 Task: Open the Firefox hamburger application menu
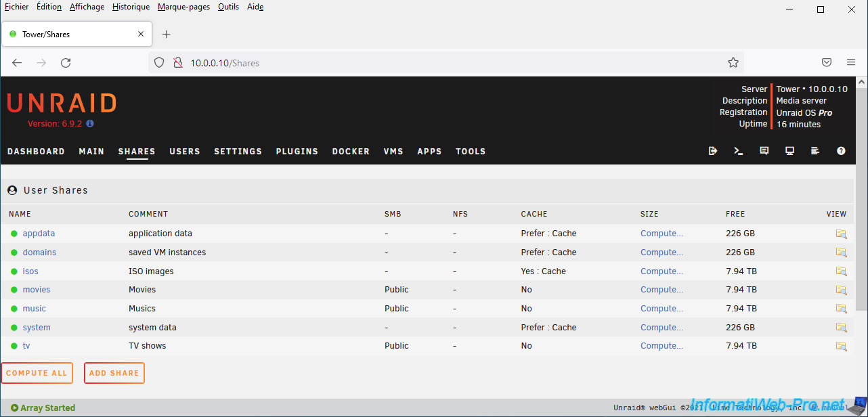[851, 62]
